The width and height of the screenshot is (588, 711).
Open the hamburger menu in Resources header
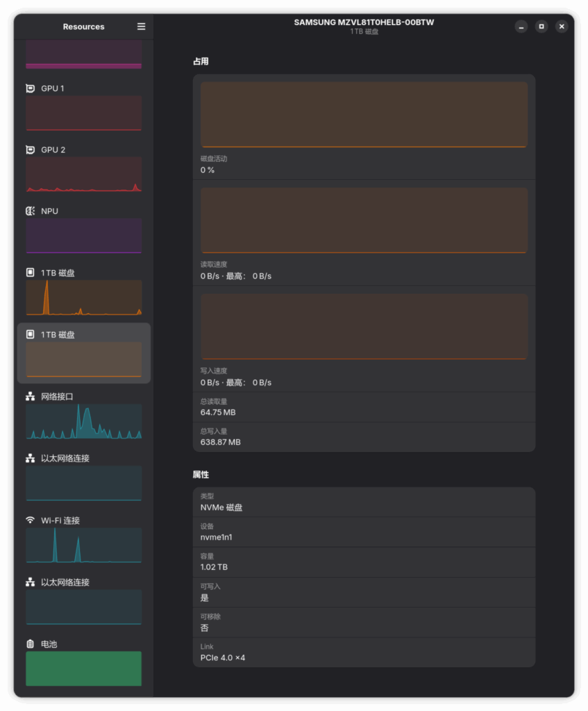point(141,26)
